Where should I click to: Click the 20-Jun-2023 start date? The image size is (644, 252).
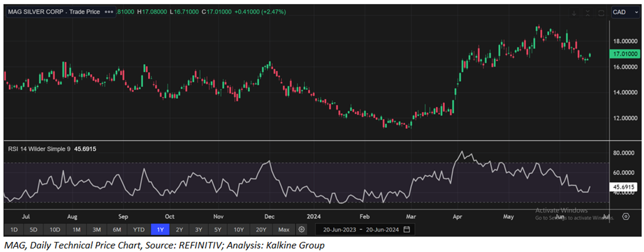pos(339,229)
